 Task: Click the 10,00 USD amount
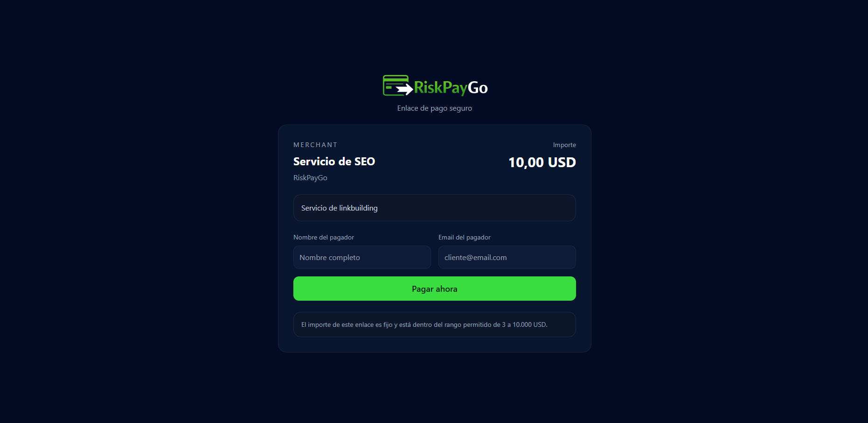[x=542, y=162]
